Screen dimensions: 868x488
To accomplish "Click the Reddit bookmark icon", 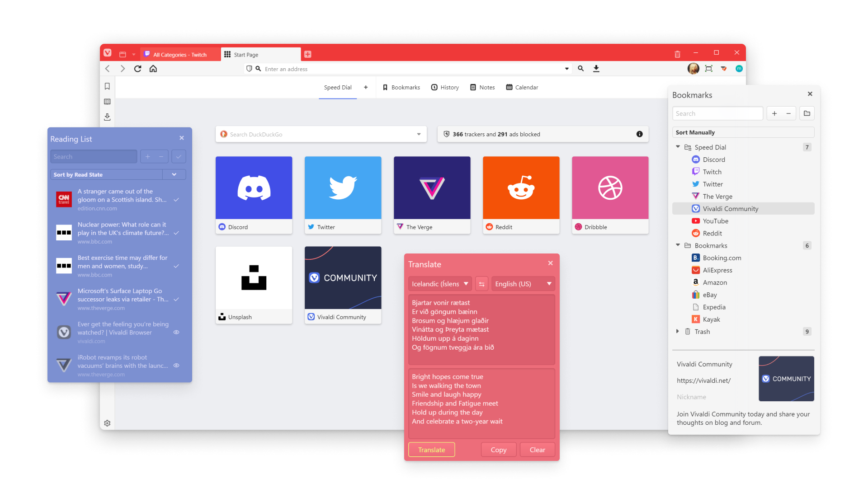I will pos(696,233).
